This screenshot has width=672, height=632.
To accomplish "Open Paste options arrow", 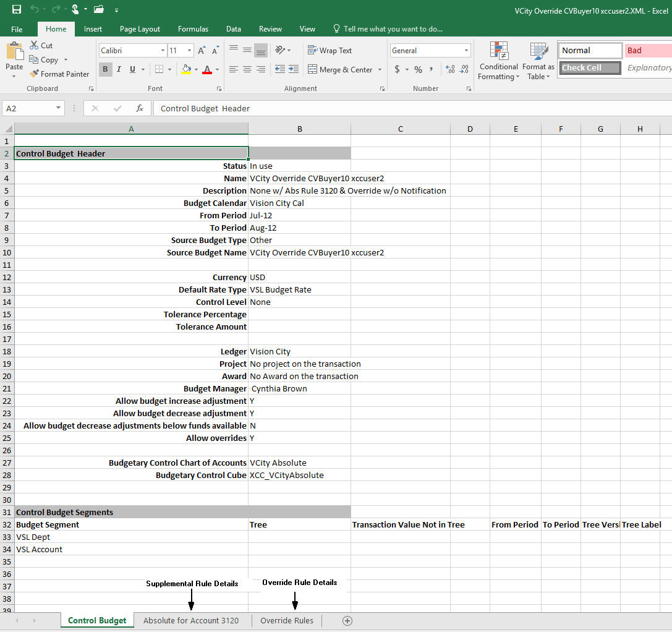I will (x=14, y=77).
